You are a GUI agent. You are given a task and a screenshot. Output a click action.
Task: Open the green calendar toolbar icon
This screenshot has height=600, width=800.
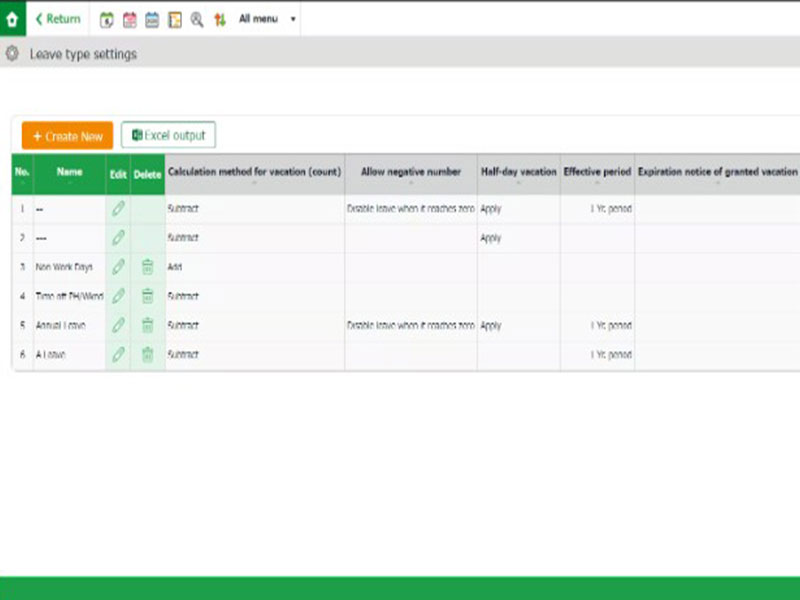point(107,19)
